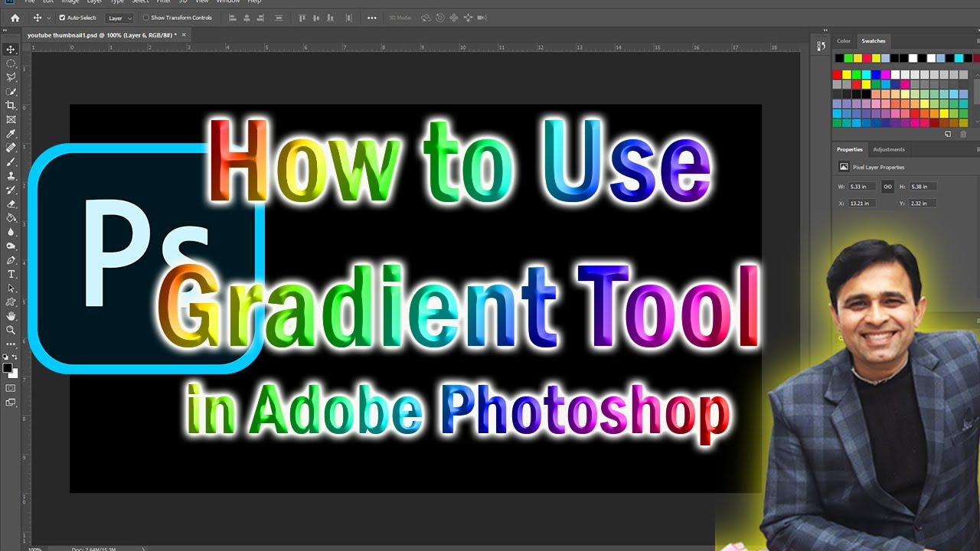
Task: Select the Crop tool
Action: 11,106
